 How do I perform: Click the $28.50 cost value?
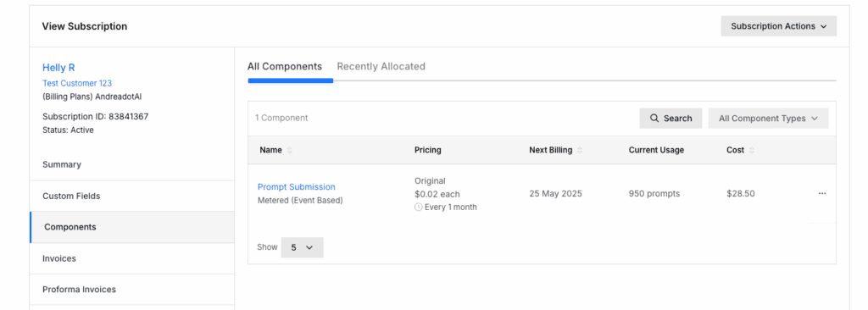point(741,194)
